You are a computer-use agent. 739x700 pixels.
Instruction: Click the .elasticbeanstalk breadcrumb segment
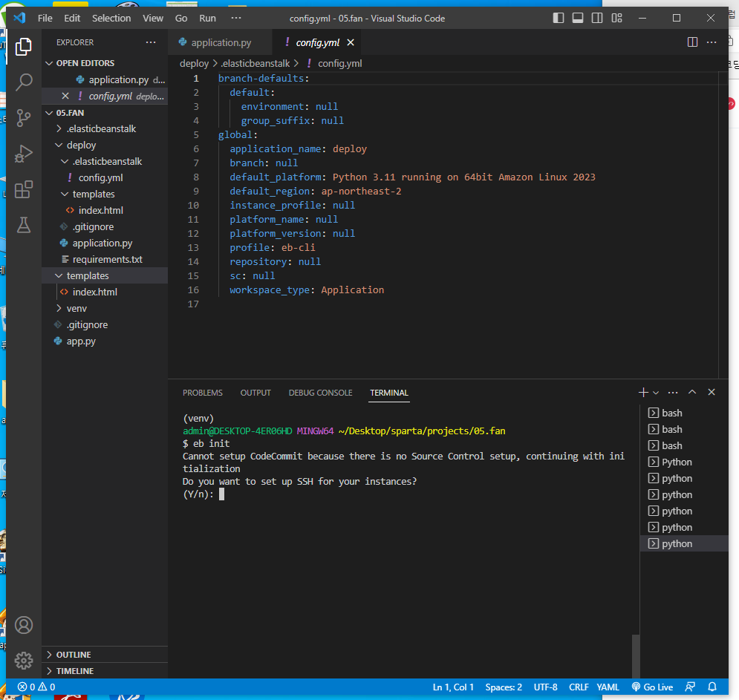tap(255, 64)
